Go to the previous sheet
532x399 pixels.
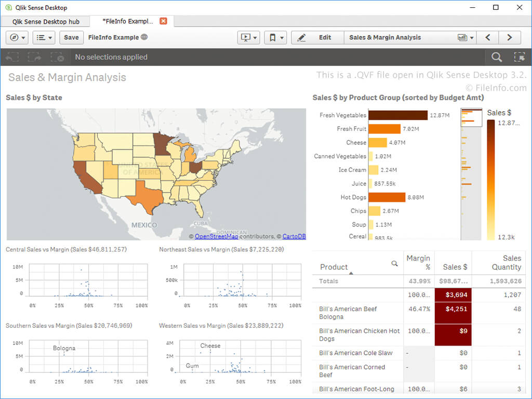tap(487, 37)
